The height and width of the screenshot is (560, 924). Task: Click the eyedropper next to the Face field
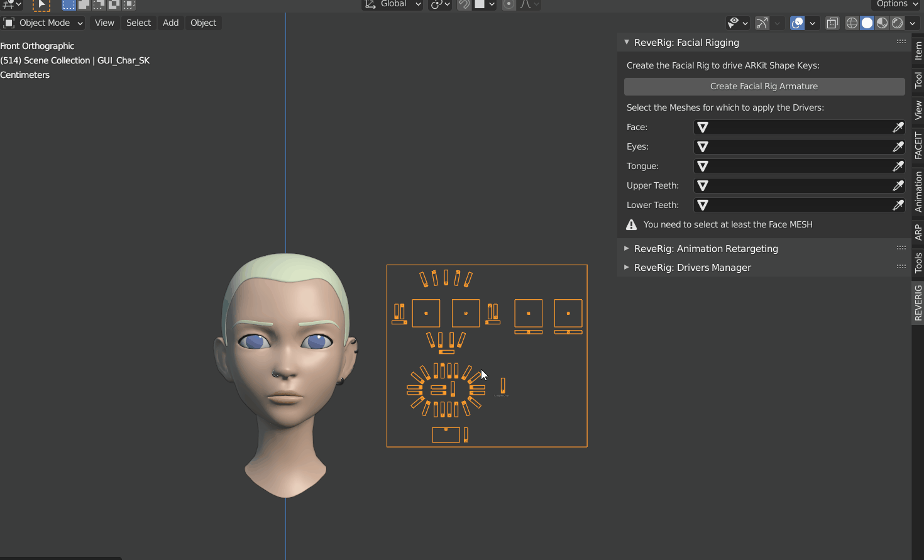pos(899,127)
